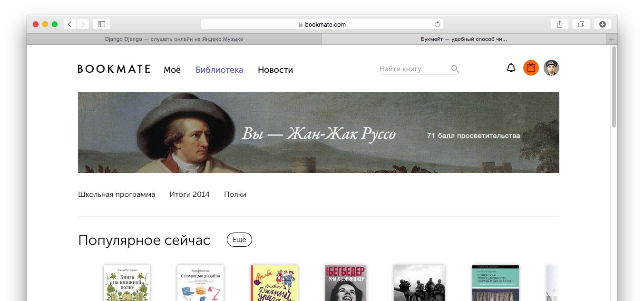Open the black-and-white photo book cover

click(419, 283)
